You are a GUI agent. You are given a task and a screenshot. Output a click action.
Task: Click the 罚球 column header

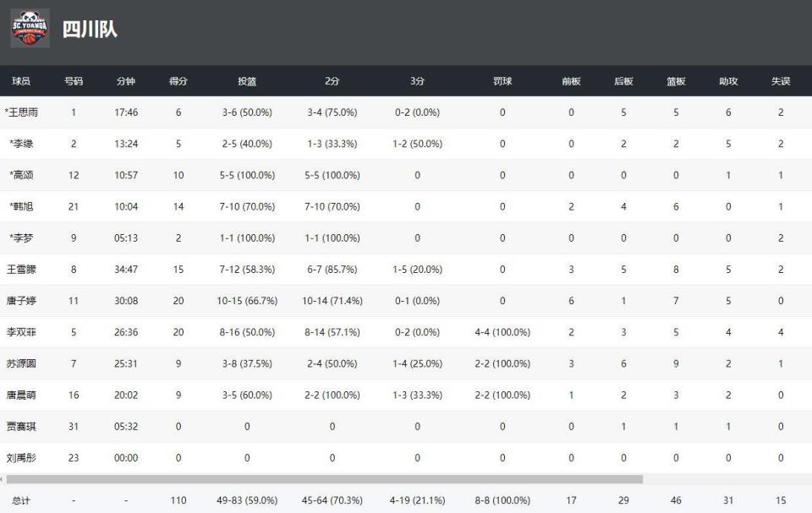[502, 81]
